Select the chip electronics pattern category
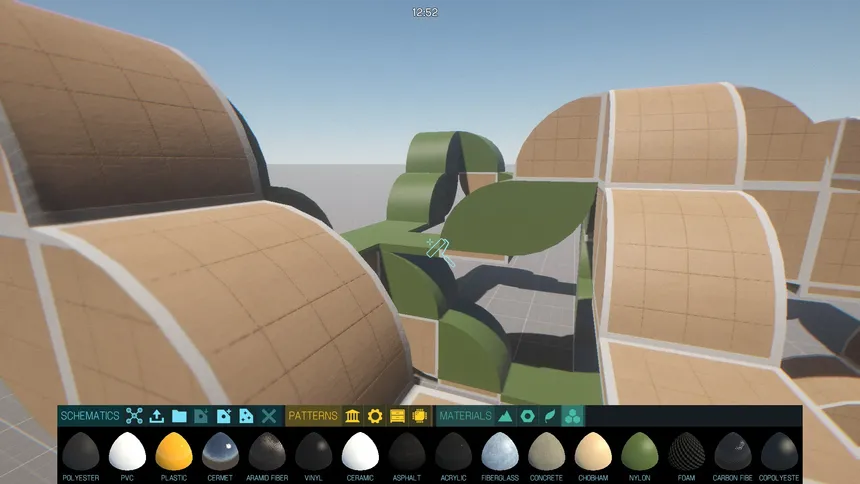860x484 pixels. [x=420, y=416]
